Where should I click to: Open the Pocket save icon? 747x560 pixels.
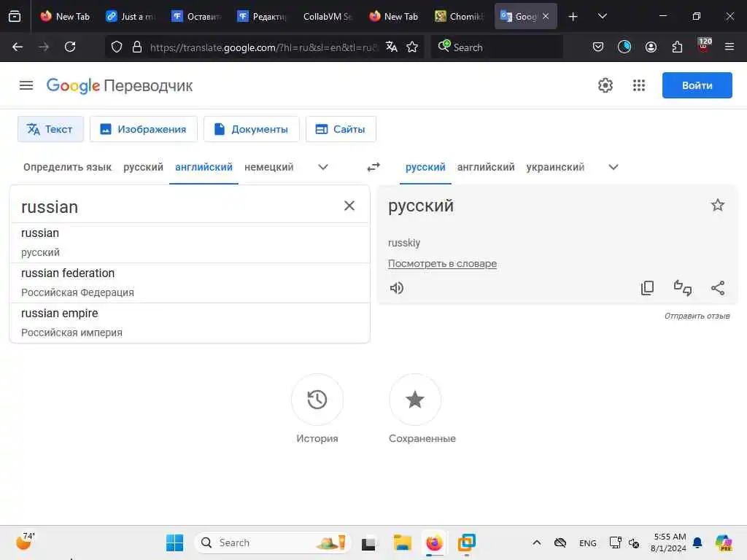(598, 47)
